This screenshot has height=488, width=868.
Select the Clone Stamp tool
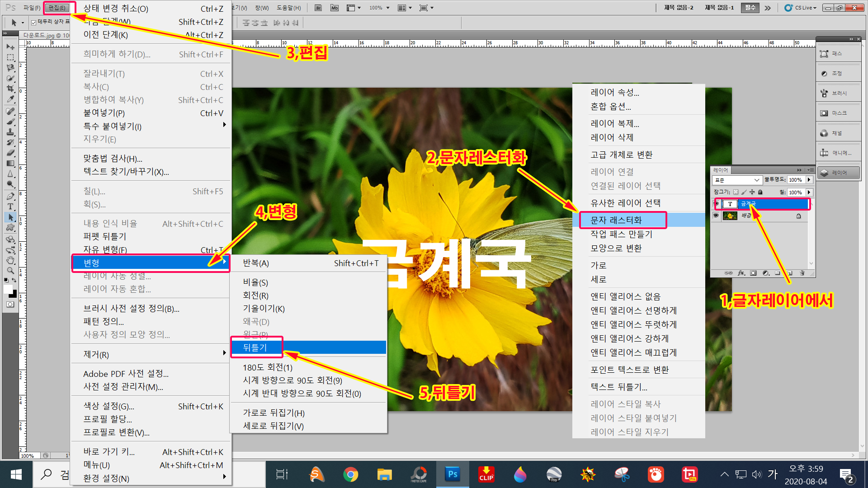10,132
